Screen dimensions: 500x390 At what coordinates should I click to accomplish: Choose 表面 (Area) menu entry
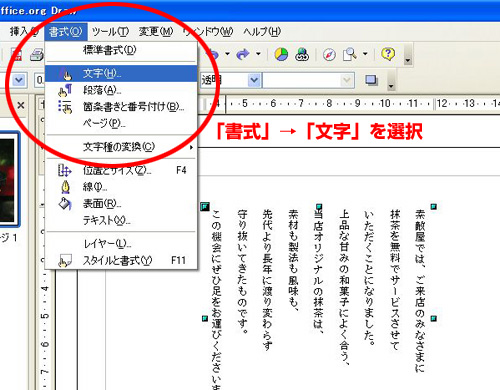tap(121, 204)
